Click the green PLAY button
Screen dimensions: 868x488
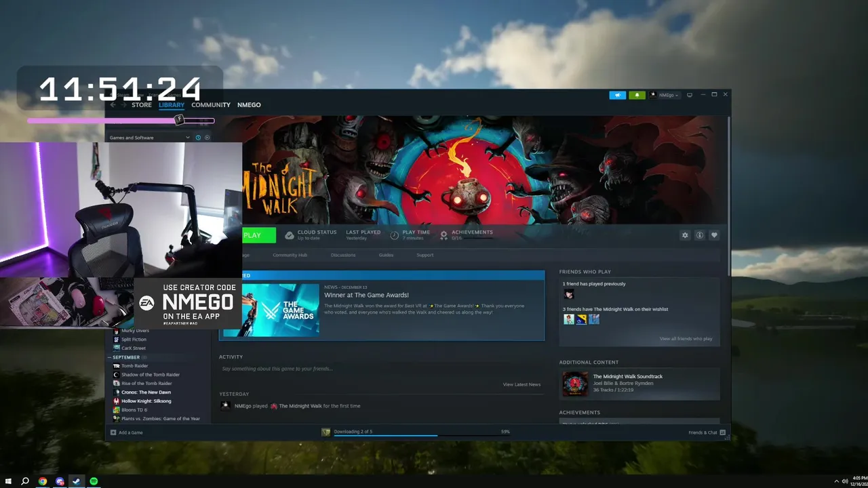click(x=259, y=235)
